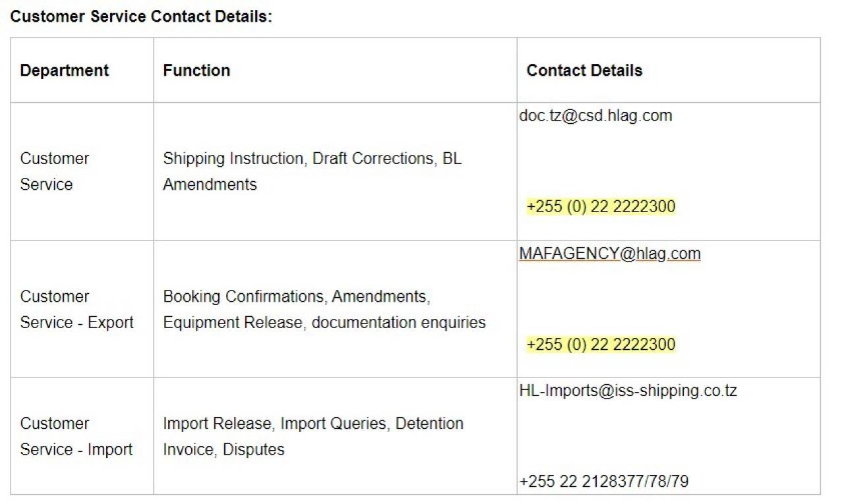Click the word Detention in Import row
844x504 pixels.
(x=429, y=424)
